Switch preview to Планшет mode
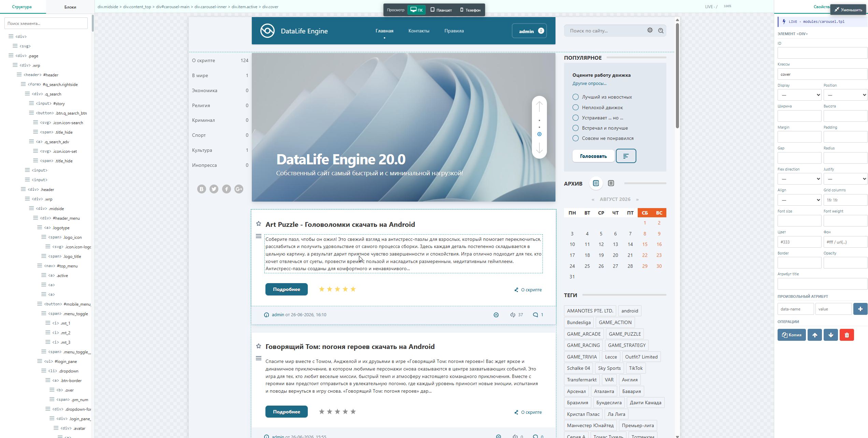 click(x=441, y=10)
